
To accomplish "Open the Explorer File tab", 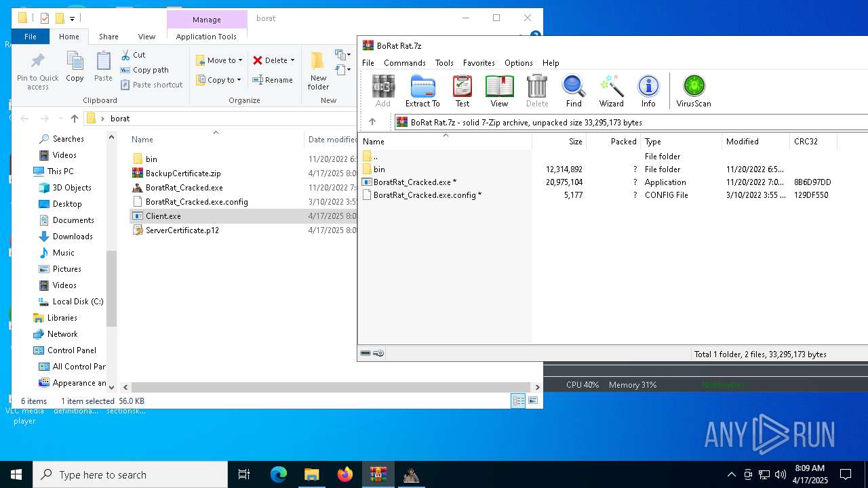I will coord(31,37).
